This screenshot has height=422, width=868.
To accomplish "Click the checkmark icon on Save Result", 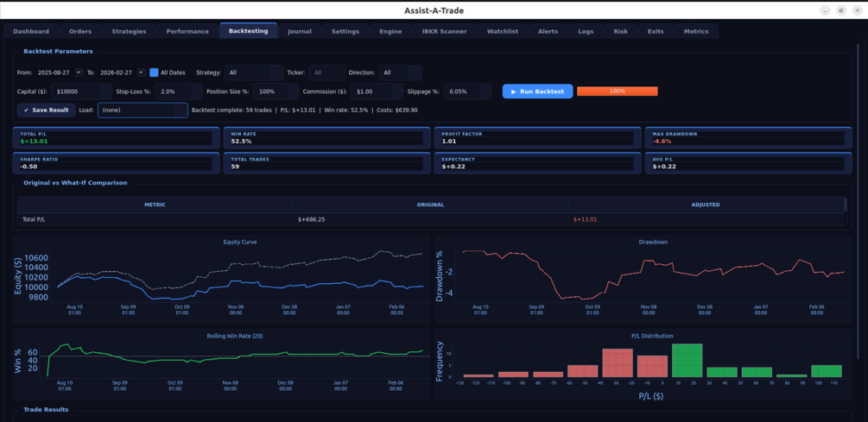I will click(x=26, y=110).
